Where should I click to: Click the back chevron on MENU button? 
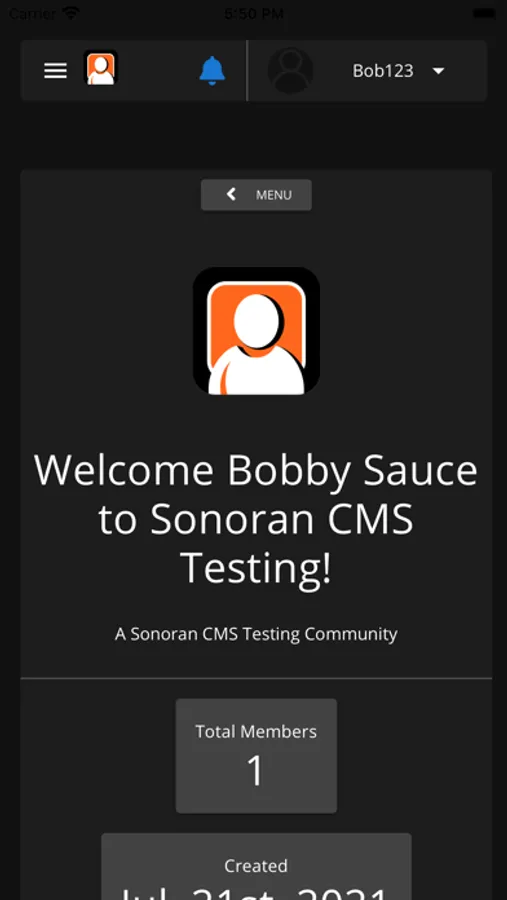pos(231,195)
